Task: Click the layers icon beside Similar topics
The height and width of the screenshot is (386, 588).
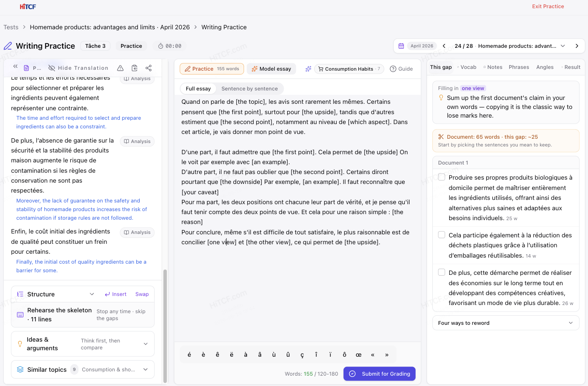Action: 20,370
